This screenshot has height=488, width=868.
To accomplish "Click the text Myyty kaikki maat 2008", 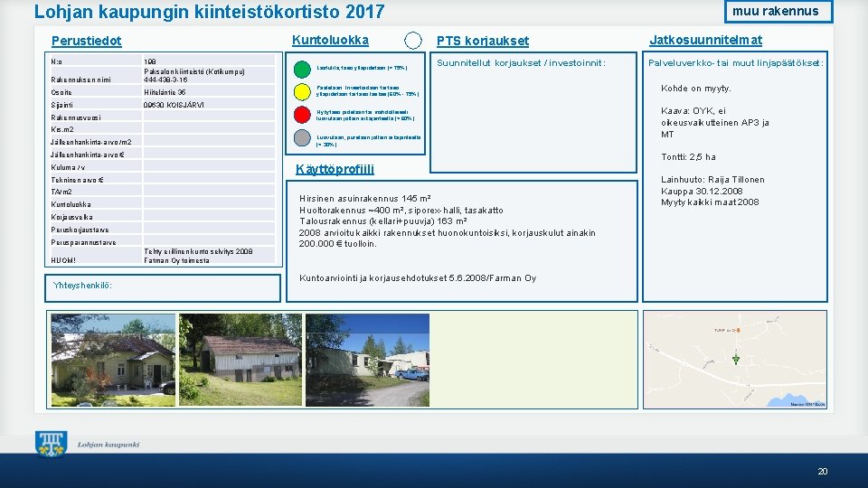I will (x=710, y=202).
